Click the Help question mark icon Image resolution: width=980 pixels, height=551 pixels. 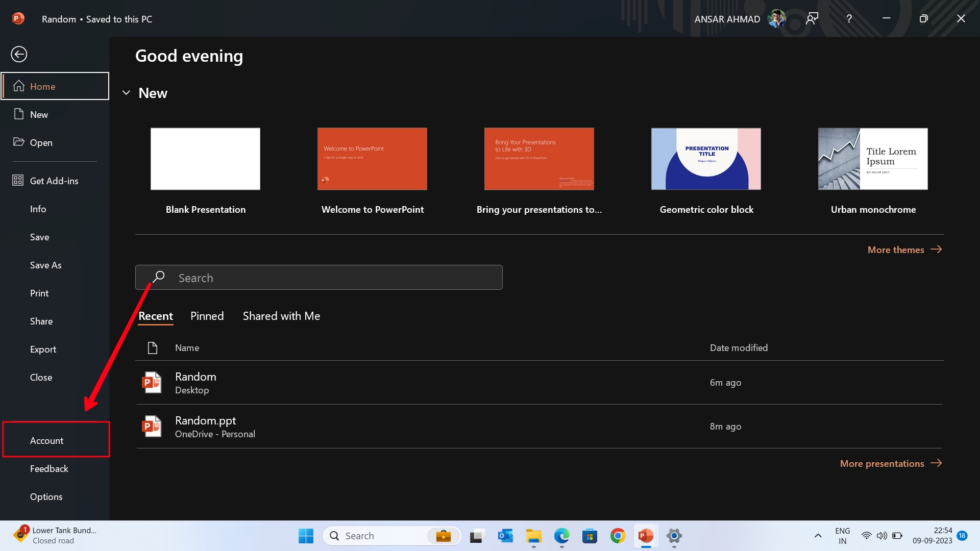tap(849, 18)
